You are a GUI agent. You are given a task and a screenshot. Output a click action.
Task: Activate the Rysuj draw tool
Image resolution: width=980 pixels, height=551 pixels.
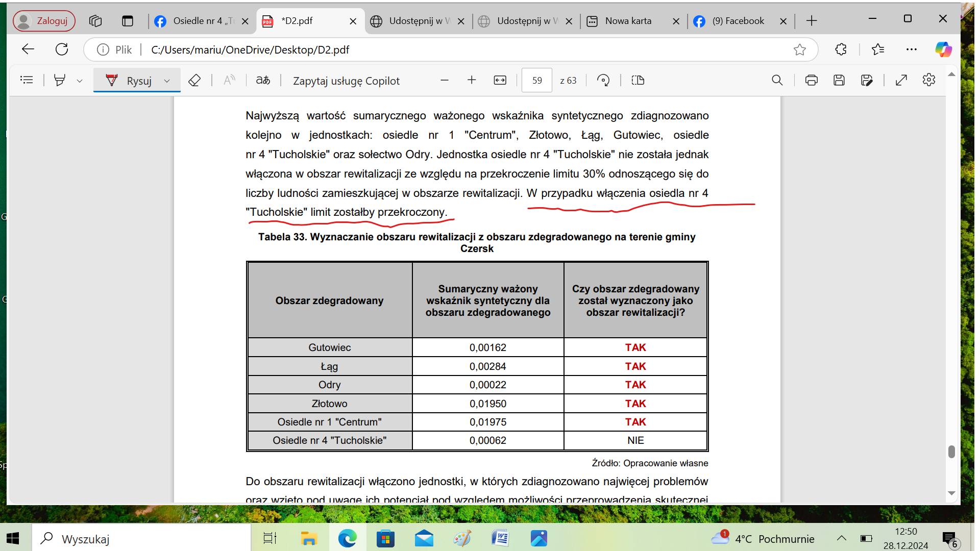point(129,81)
